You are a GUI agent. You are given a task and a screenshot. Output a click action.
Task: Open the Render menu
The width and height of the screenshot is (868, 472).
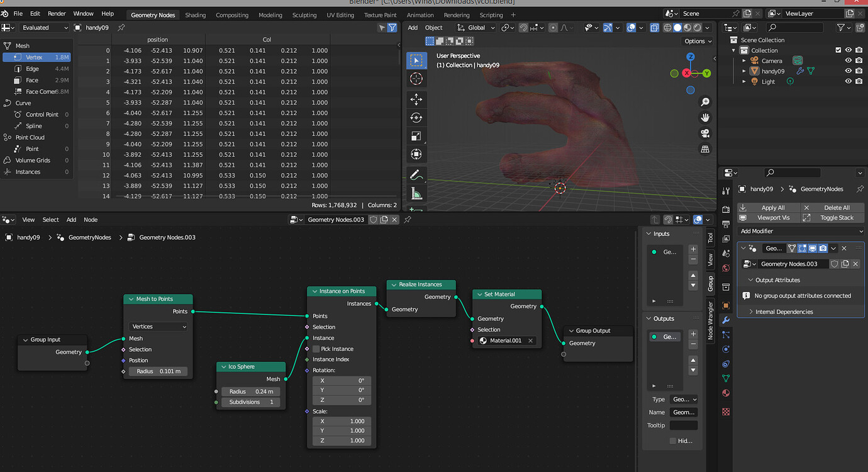56,13
